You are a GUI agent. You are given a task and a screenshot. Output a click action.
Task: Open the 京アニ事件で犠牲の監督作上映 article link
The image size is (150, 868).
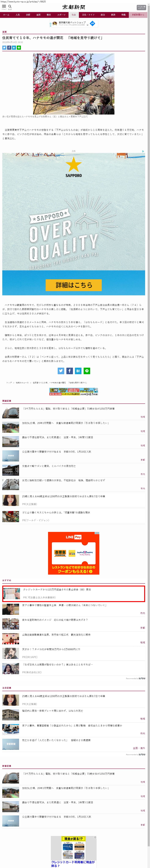click(64, 605)
